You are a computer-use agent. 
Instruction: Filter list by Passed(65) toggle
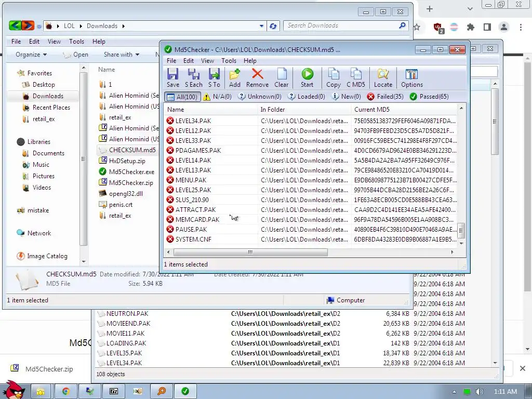[x=429, y=97]
